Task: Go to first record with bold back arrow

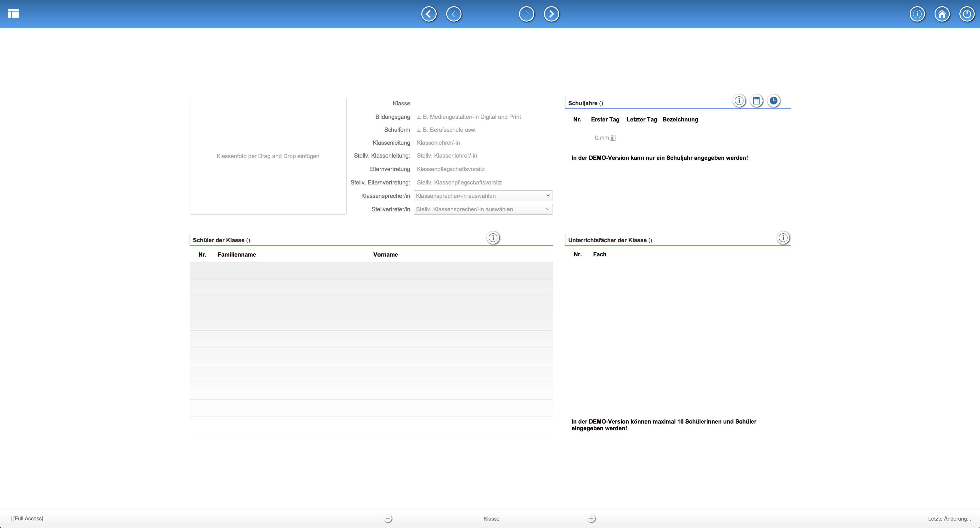Action: tap(429, 14)
